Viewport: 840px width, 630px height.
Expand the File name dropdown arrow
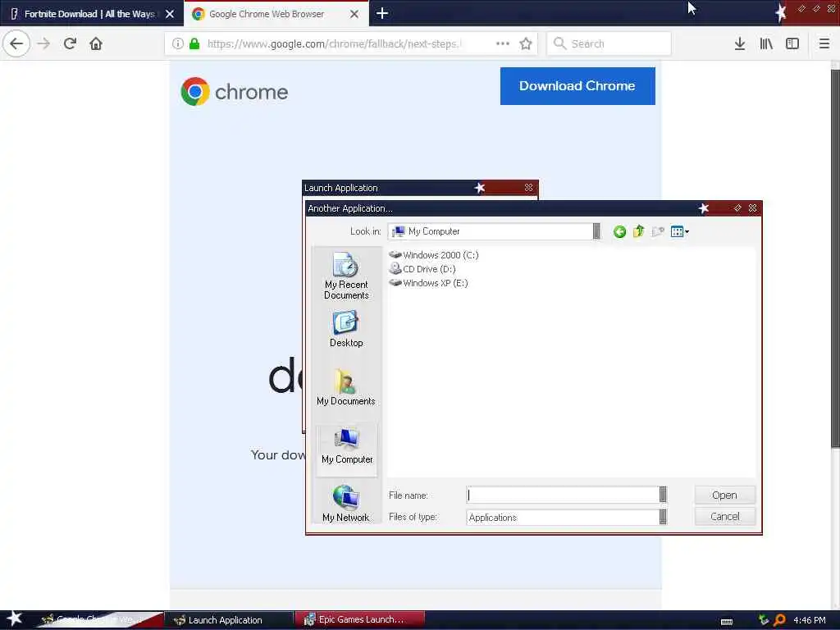(x=663, y=495)
